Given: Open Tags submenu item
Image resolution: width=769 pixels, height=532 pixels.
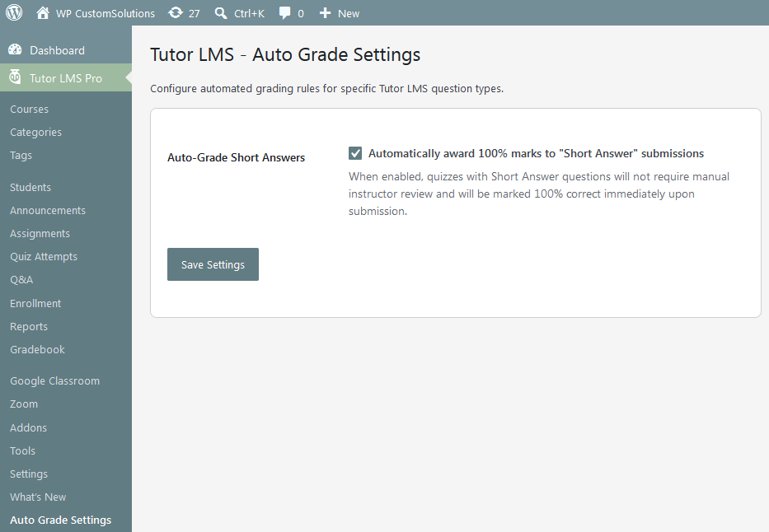Looking at the screenshot, I should pos(21,156).
